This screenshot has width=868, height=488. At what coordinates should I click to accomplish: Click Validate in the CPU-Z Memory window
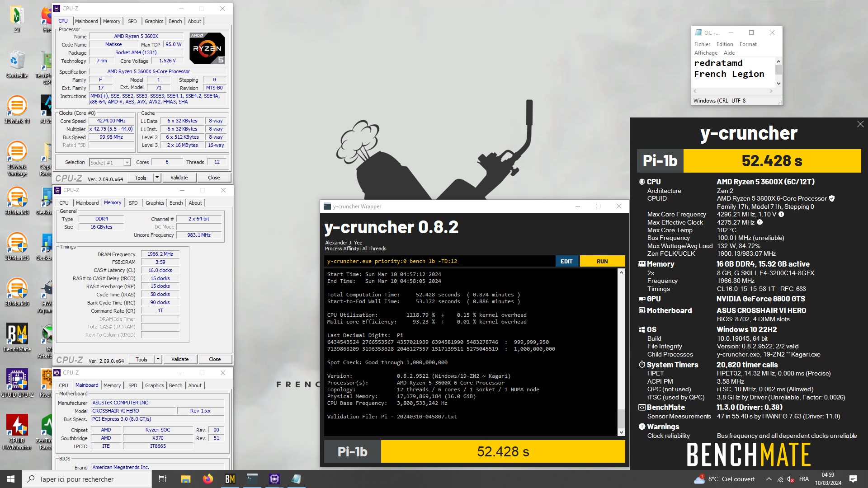click(180, 359)
